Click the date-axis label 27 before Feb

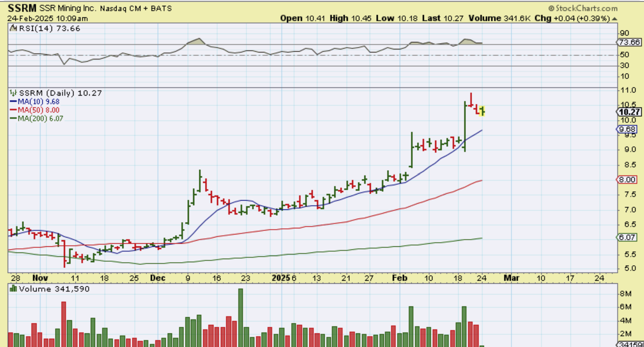[369, 278]
